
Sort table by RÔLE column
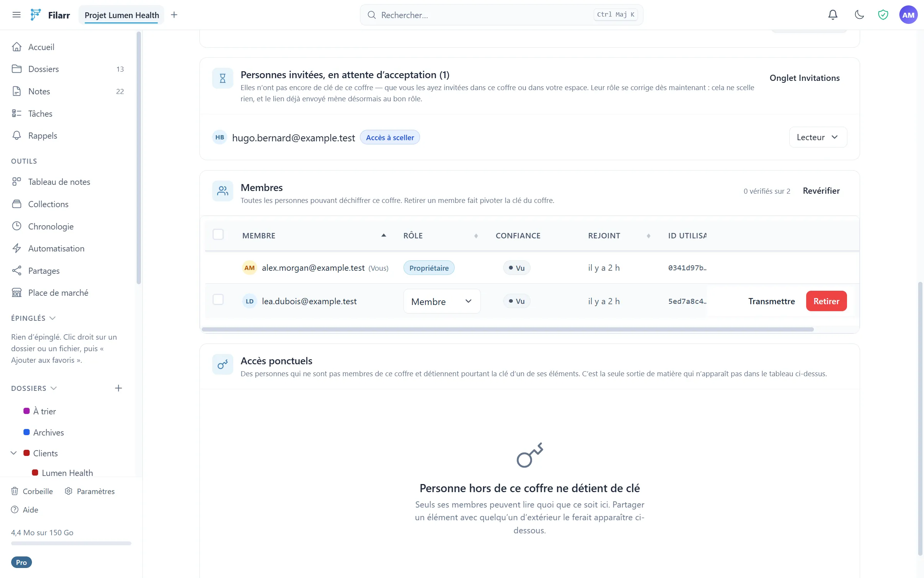coord(440,236)
